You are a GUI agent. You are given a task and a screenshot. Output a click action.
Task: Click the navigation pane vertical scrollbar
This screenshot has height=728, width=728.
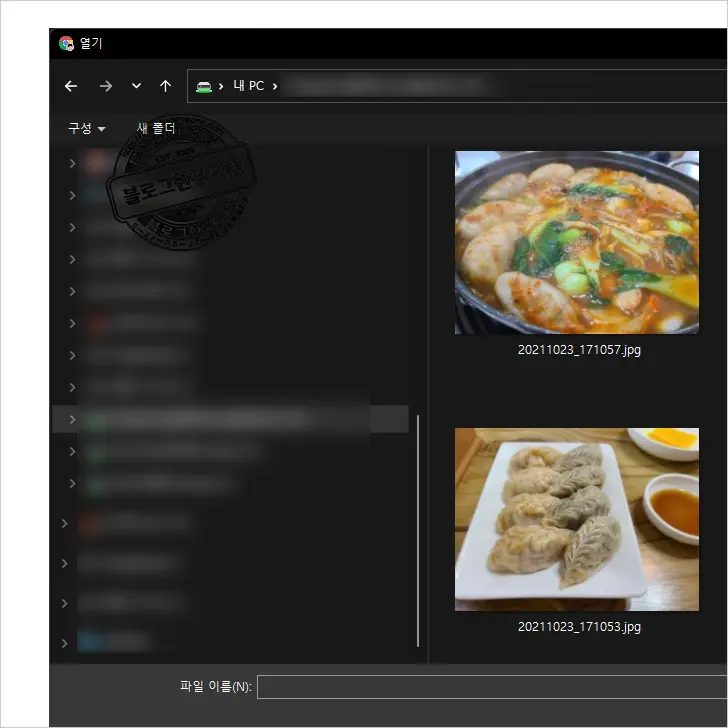[x=418, y=530]
